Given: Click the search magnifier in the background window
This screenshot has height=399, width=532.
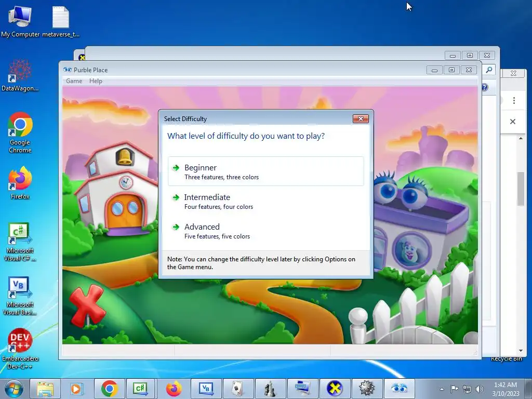Looking at the screenshot, I should click(489, 70).
